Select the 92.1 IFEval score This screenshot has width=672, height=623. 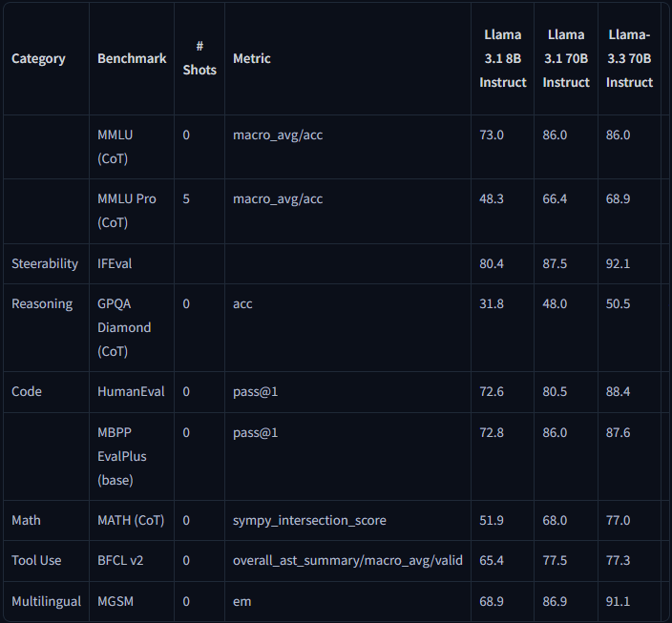pos(618,263)
